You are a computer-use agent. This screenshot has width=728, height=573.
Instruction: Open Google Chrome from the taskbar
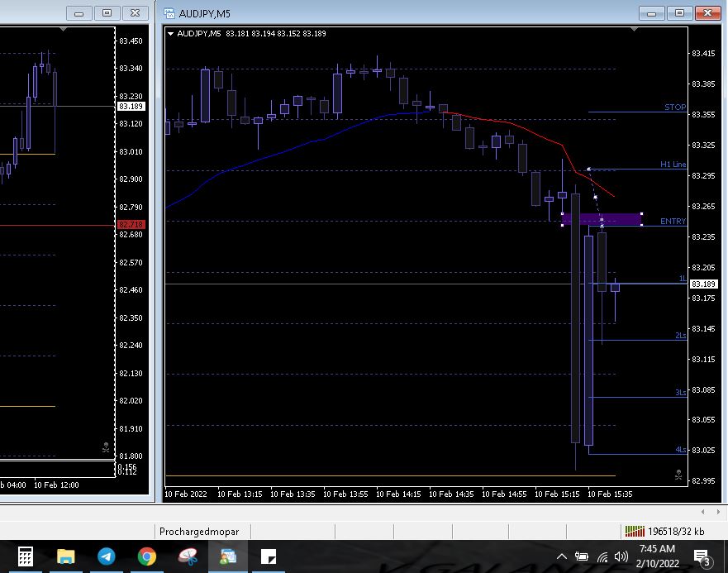point(146,556)
